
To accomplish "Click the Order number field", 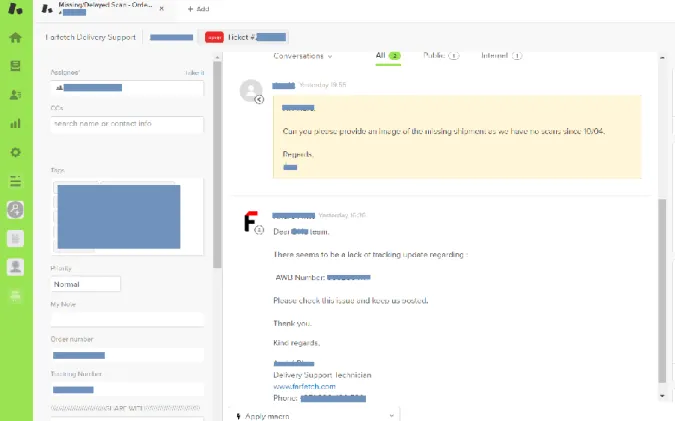I will [127, 355].
